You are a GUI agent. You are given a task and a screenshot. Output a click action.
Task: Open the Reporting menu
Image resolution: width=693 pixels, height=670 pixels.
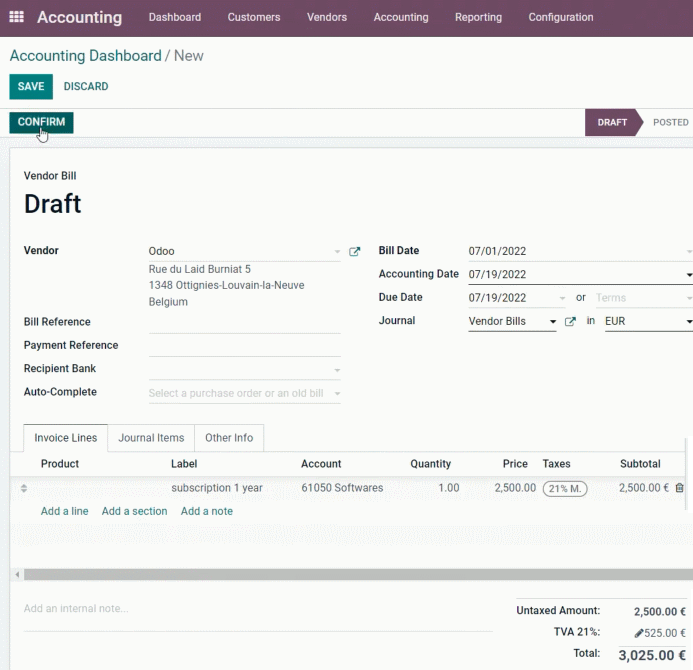pos(478,17)
